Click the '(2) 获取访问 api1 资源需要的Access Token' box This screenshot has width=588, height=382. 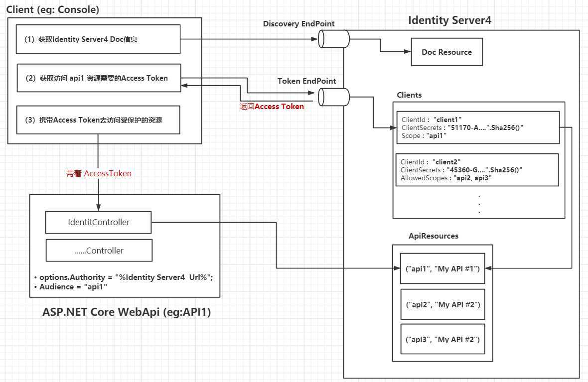coord(99,78)
